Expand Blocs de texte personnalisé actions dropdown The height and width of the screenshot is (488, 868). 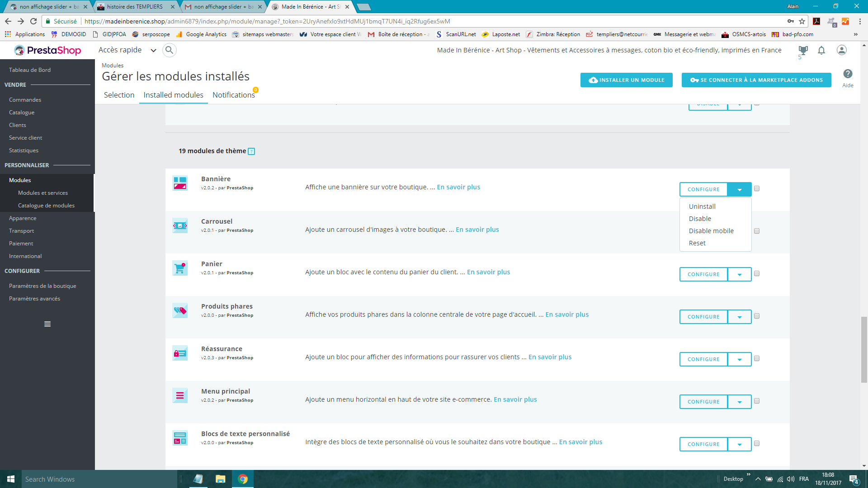(740, 444)
